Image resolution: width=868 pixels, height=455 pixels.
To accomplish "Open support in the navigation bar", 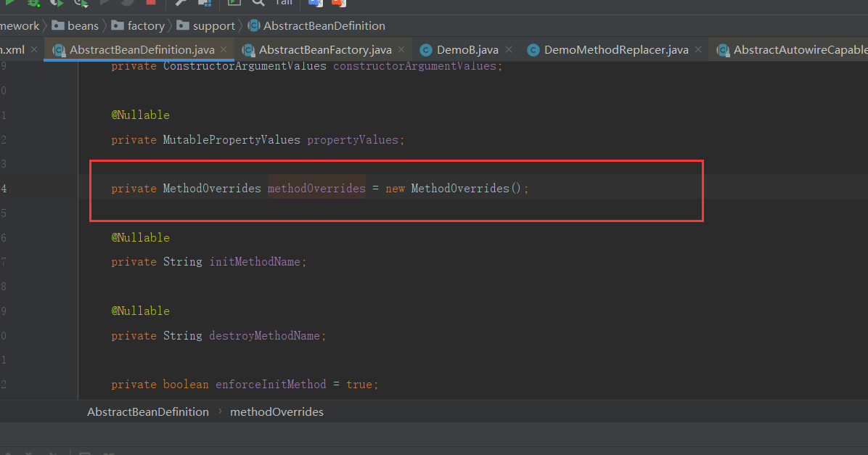I will [x=213, y=25].
